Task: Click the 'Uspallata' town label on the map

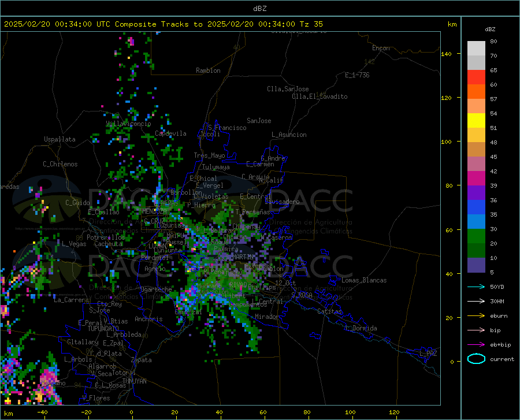Action: [60, 139]
